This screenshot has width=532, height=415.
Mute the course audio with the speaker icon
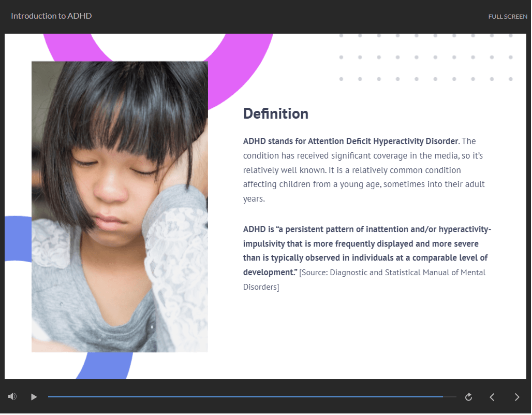tap(12, 397)
